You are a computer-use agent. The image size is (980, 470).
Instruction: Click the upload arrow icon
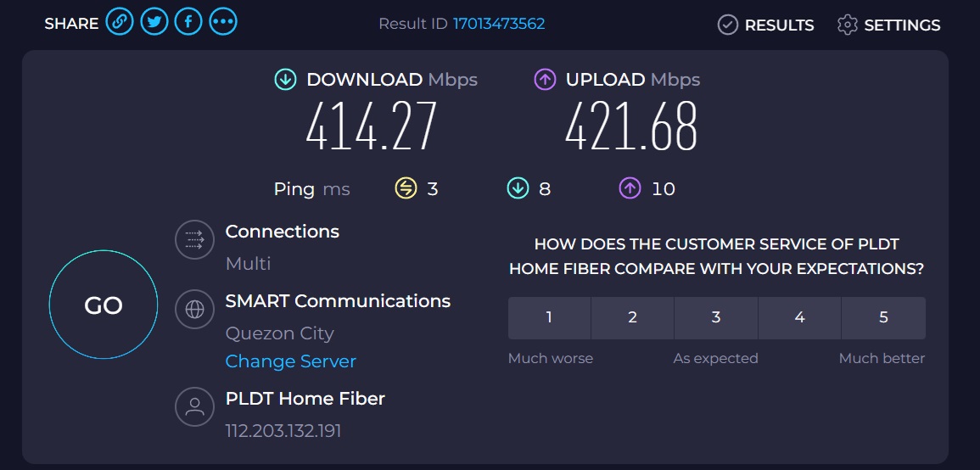coord(544,80)
